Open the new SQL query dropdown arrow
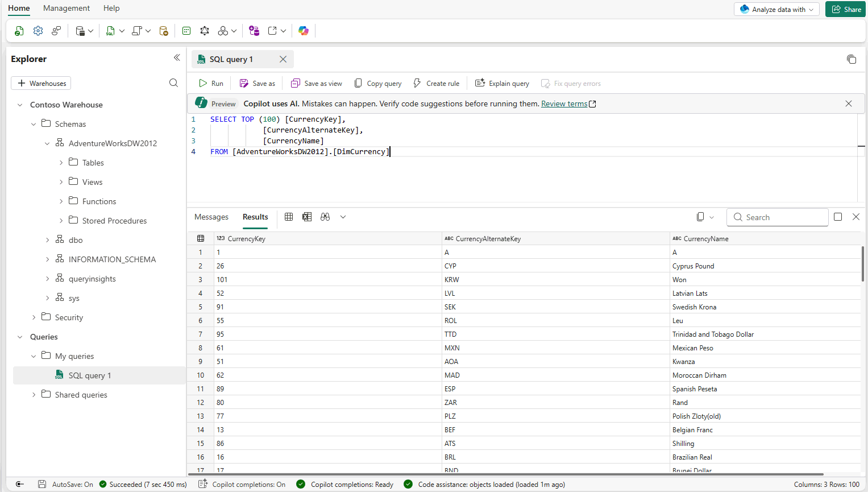The height and width of the screenshot is (492, 868). [122, 31]
